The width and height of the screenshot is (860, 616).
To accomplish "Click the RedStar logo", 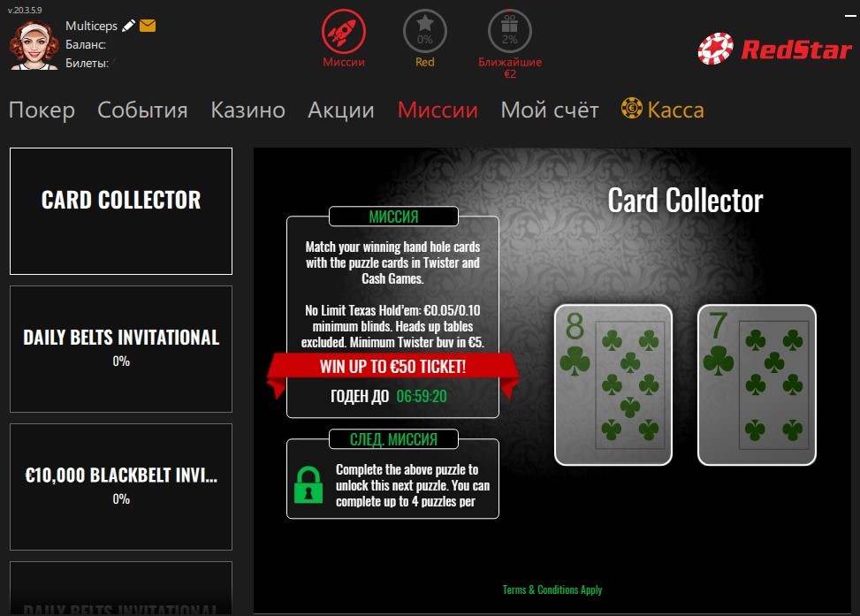I will click(x=774, y=49).
